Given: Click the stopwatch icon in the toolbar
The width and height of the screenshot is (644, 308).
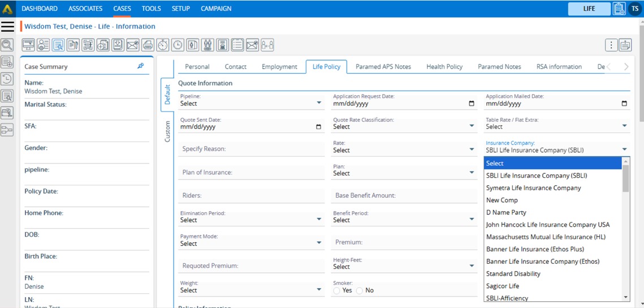Looking at the screenshot, I should pos(163,45).
